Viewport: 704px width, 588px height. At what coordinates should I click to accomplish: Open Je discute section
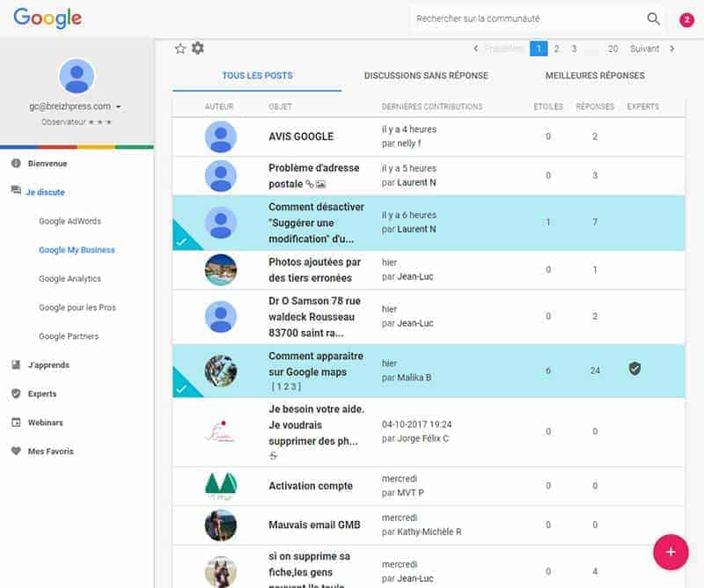point(46,192)
